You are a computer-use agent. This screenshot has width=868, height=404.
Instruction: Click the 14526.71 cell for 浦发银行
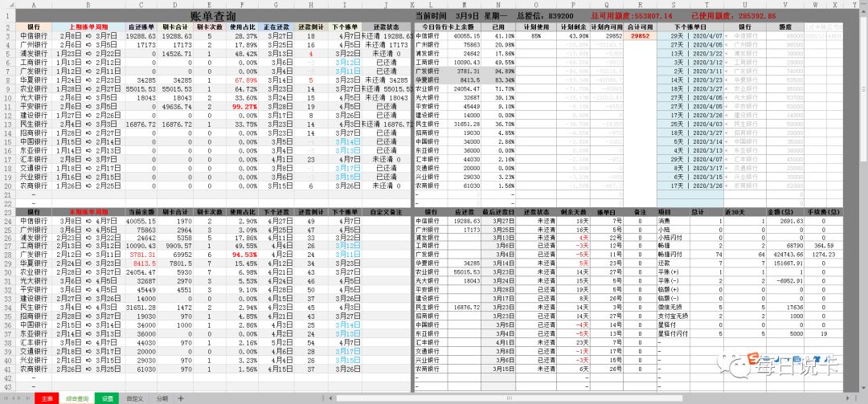point(177,54)
